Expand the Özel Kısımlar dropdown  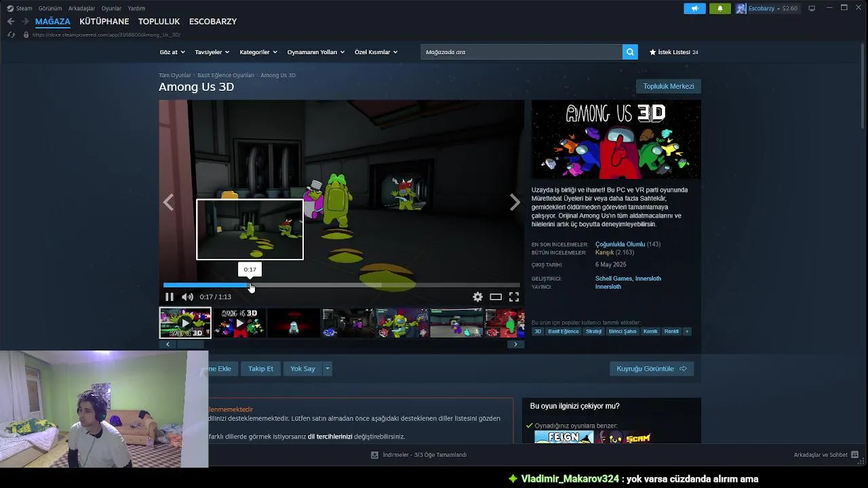(376, 52)
